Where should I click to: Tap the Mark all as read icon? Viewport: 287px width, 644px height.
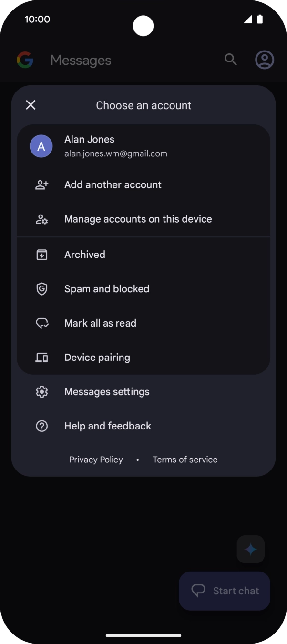coord(41,323)
